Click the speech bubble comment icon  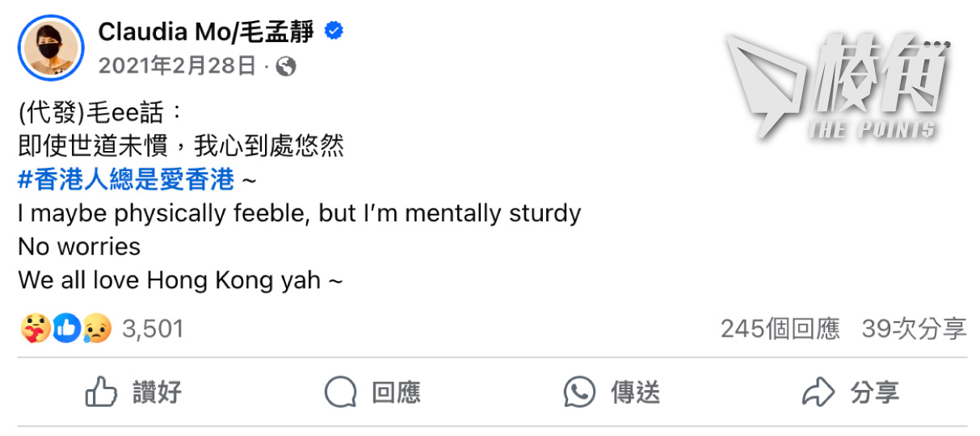(x=340, y=392)
